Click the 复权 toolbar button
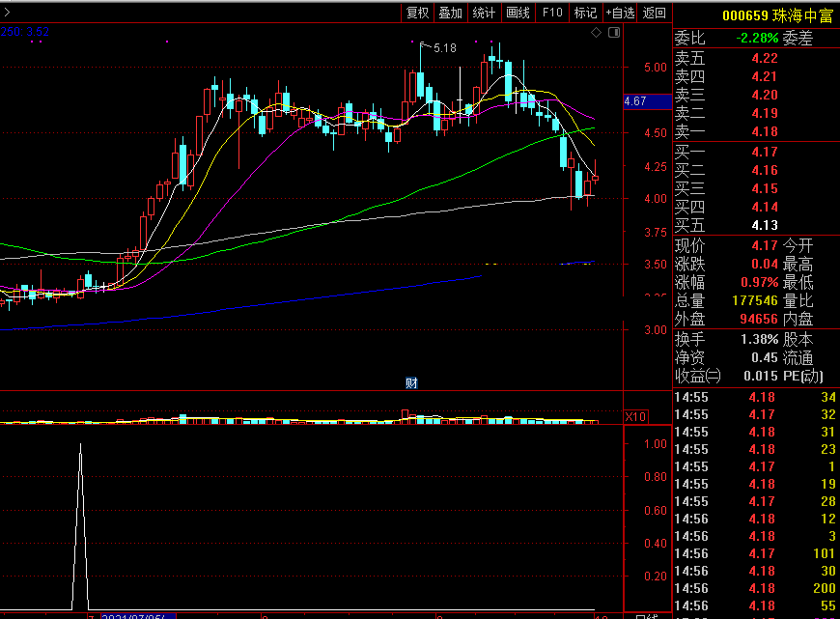840x619 pixels. pos(417,13)
